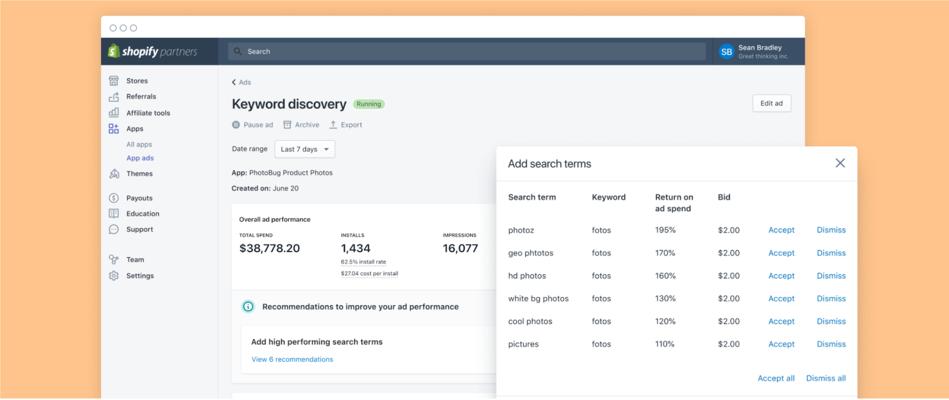Accept the geo phtotos search term
Image resolution: width=949 pixels, height=400 pixels.
781,253
